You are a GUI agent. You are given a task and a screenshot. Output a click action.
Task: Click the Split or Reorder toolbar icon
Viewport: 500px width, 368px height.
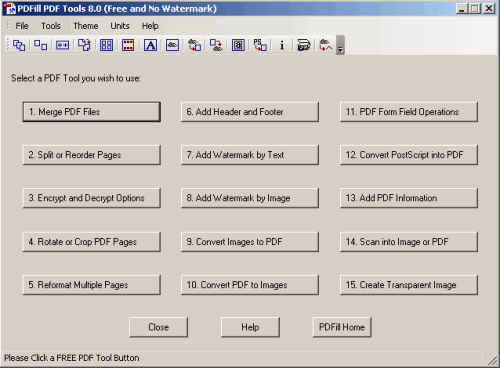tap(41, 45)
